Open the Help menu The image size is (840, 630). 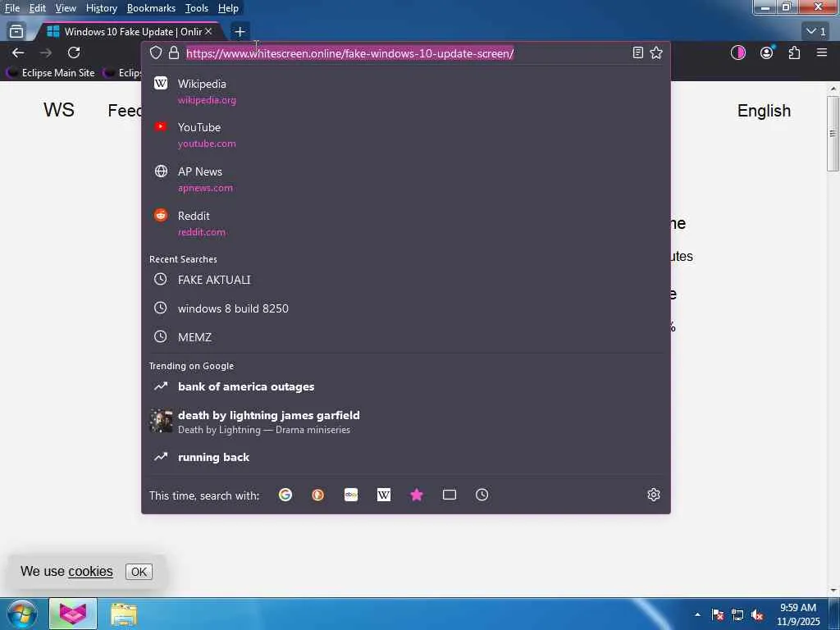point(228,8)
